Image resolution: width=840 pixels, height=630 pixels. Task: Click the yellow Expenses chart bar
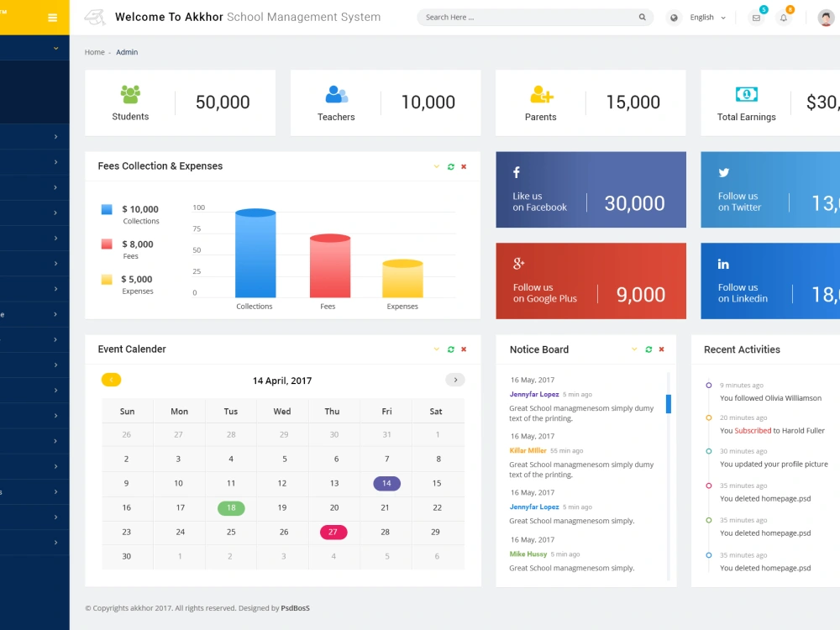click(x=402, y=279)
